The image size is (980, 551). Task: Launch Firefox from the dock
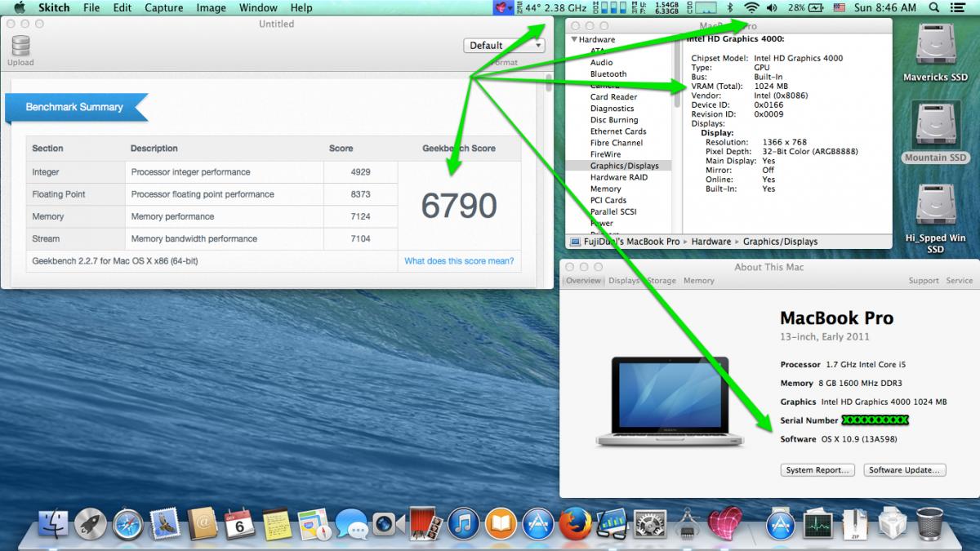575,523
